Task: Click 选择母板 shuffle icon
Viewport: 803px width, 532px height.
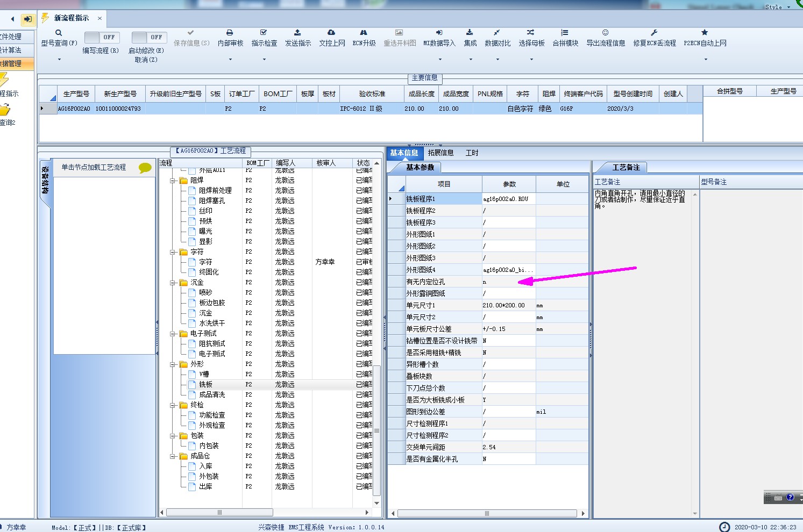Action: (531, 33)
